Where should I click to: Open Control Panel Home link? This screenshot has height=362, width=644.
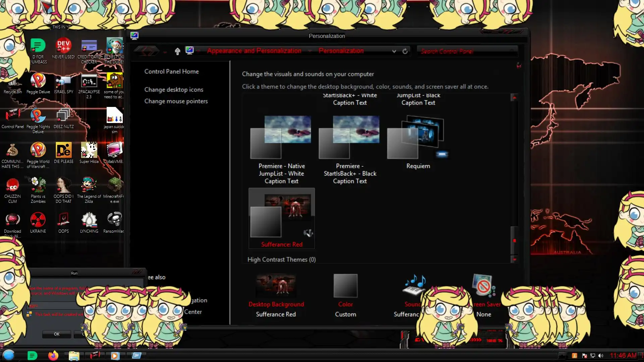[171, 71]
